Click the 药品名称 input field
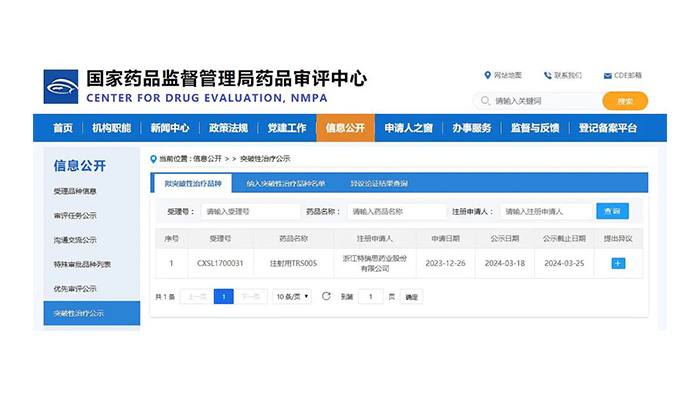The height and width of the screenshot is (400, 700). (396, 211)
